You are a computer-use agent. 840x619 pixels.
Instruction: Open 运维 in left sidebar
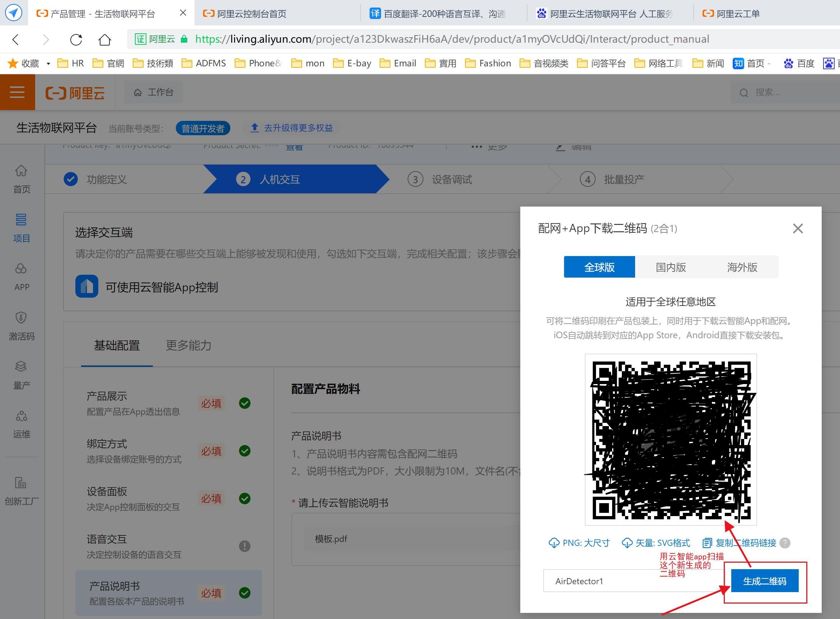(x=22, y=424)
